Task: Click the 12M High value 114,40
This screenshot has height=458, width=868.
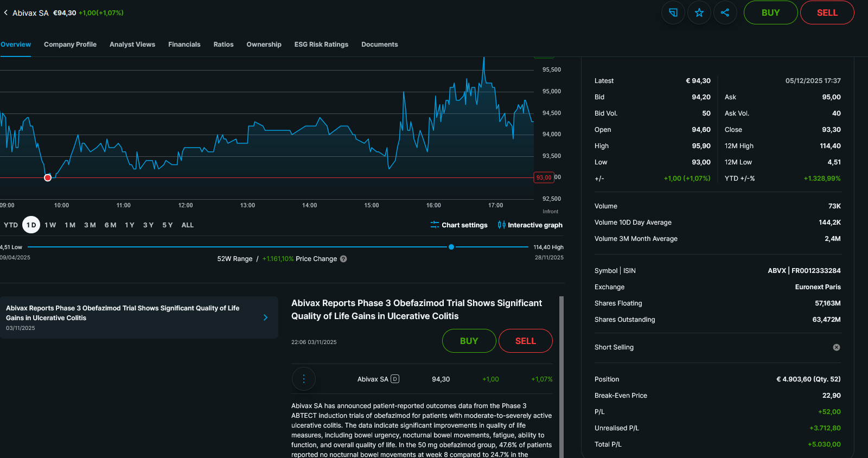Action: 830,146
